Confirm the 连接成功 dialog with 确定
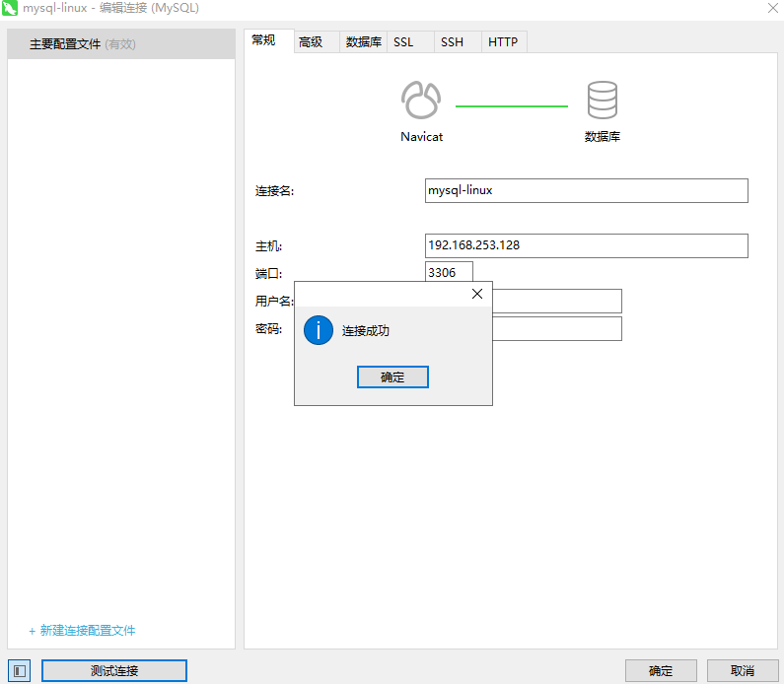This screenshot has width=784, height=684. tap(392, 376)
